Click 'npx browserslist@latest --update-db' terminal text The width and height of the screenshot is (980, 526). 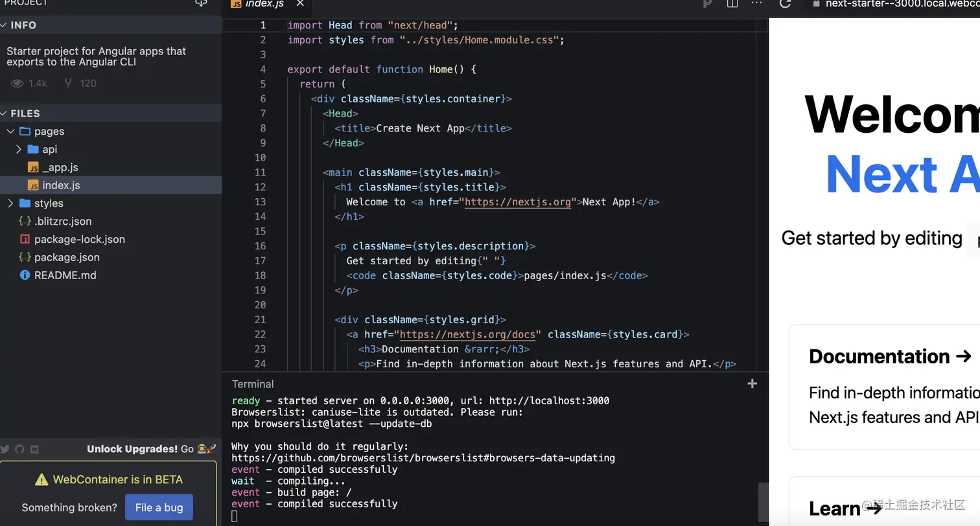pos(331,424)
